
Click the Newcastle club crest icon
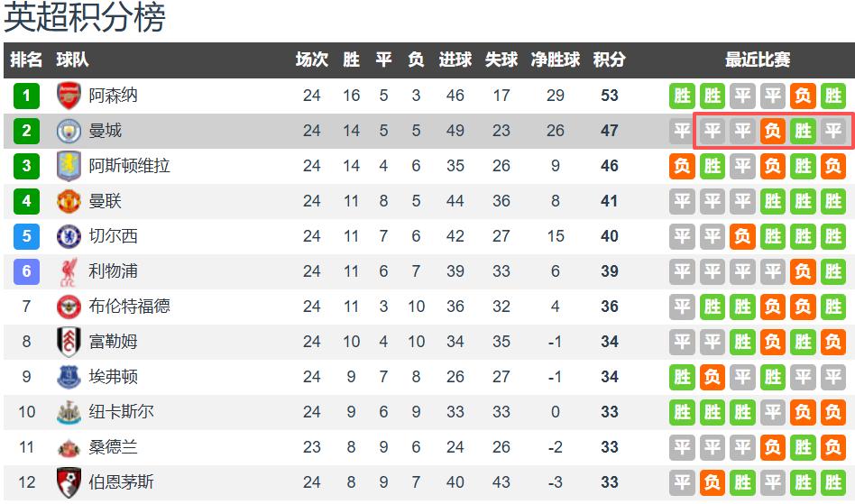pyautogui.click(x=69, y=412)
